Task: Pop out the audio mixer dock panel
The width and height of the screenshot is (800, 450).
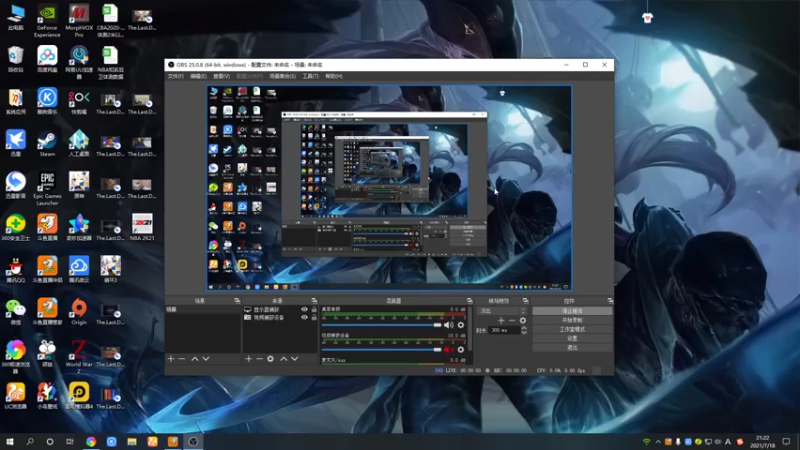Action: click(x=469, y=301)
